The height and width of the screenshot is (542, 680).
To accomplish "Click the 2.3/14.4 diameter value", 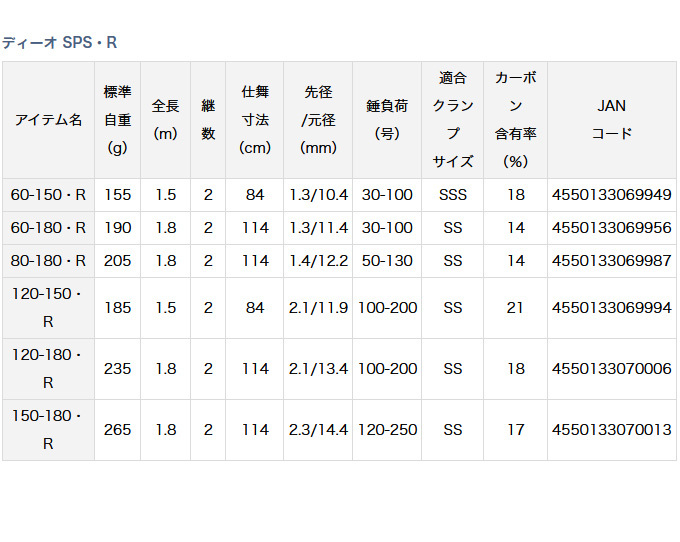I will coord(318,430).
